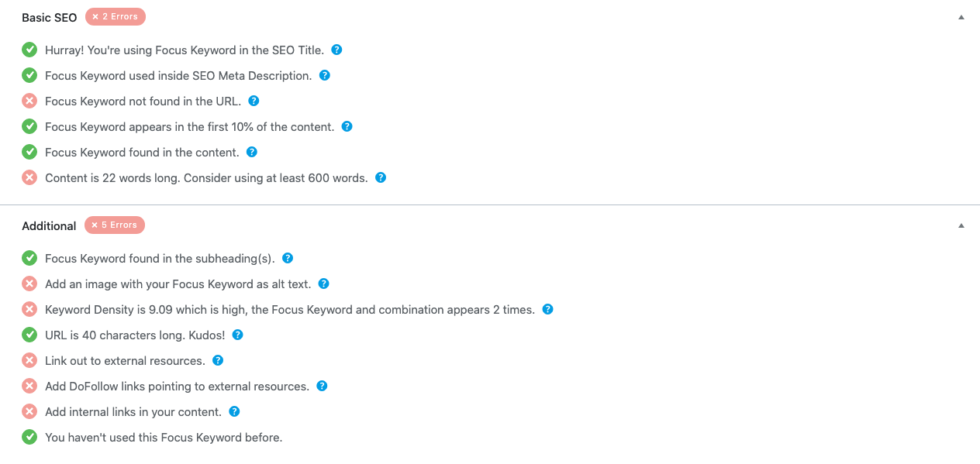The width and height of the screenshot is (980, 464).
Task: Click help icon for external resources link item
Action: click(218, 360)
